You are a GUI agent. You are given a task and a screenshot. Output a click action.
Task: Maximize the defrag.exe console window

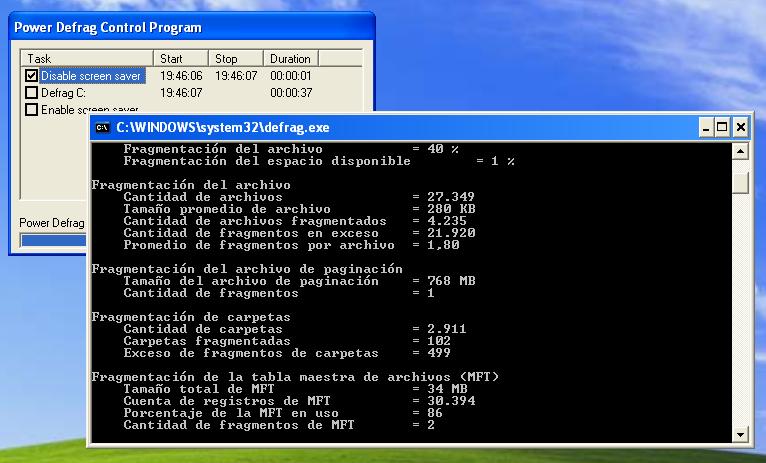722,128
